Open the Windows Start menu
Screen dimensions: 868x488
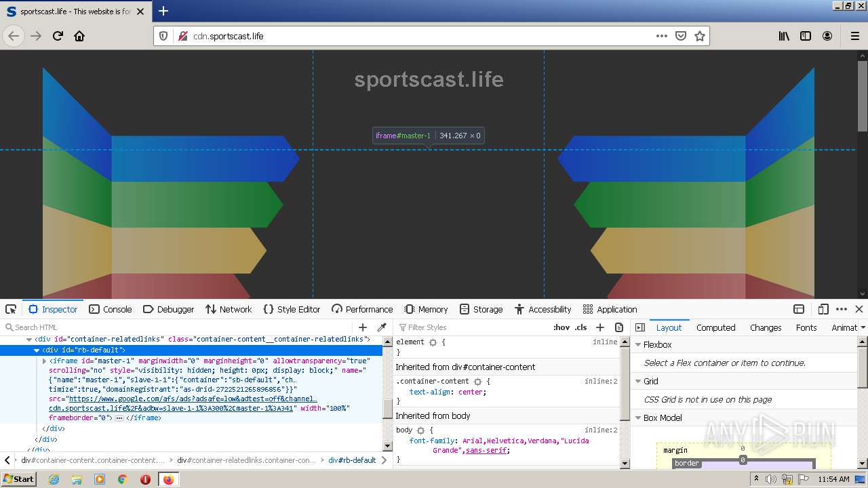click(x=19, y=479)
